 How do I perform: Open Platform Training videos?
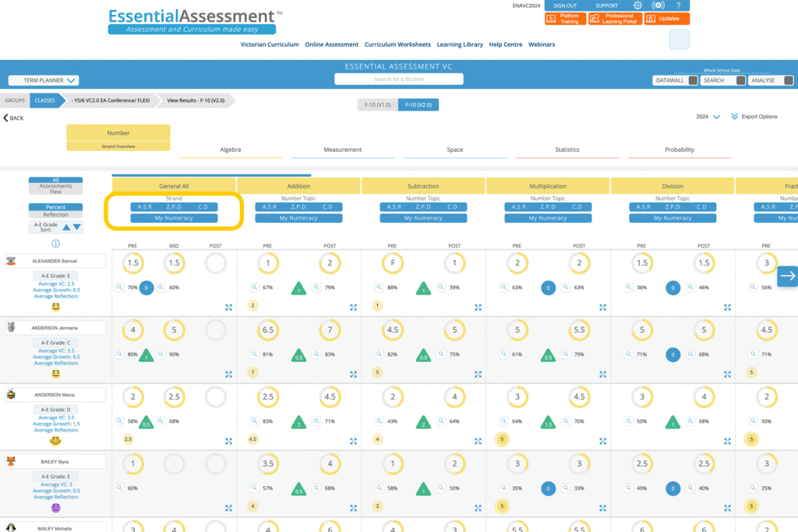565,19
